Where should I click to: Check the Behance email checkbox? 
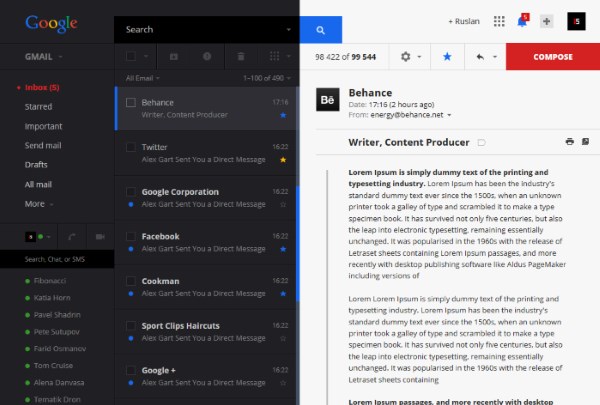pos(131,103)
